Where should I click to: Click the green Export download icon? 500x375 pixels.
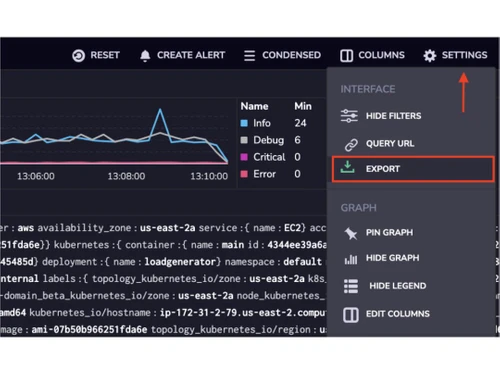click(x=347, y=167)
